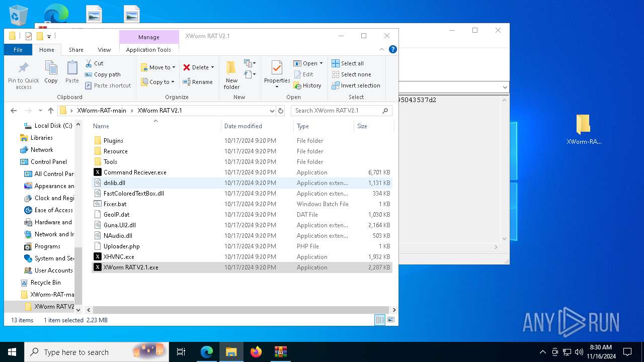Click Select all
644x362 pixels.
348,63
